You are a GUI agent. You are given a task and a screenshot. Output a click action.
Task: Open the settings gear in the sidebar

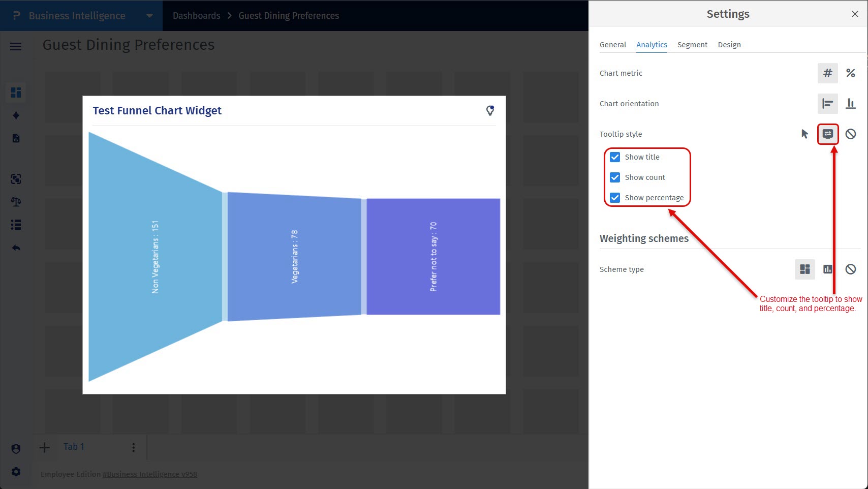coord(16,472)
